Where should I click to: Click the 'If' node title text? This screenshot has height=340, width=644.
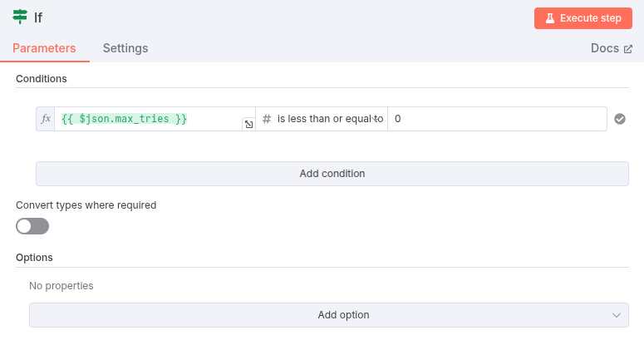click(x=38, y=17)
